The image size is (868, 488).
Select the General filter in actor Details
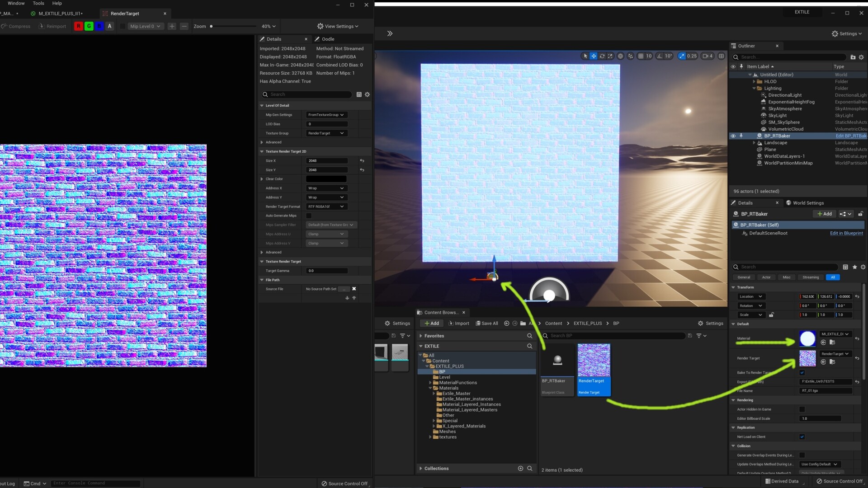pyautogui.click(x=744, y=277)
